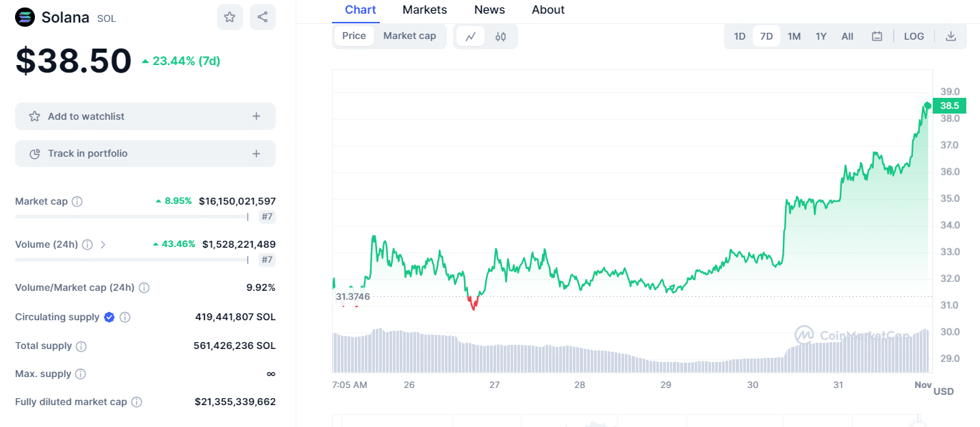
Task: Set chart range to 1D
Action: (740, 36)
